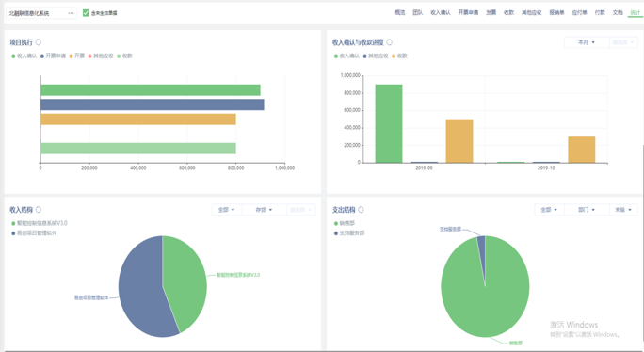This screenshot has height=352, width=644.
Task: Switch to the 开票申请 tab
Action: click(x=468, y=13)
